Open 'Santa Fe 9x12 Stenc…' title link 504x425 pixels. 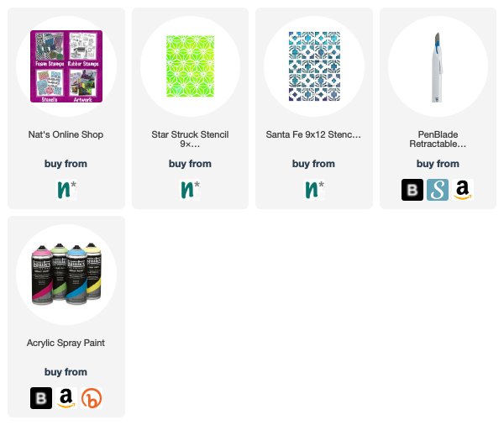click(313, 134)
